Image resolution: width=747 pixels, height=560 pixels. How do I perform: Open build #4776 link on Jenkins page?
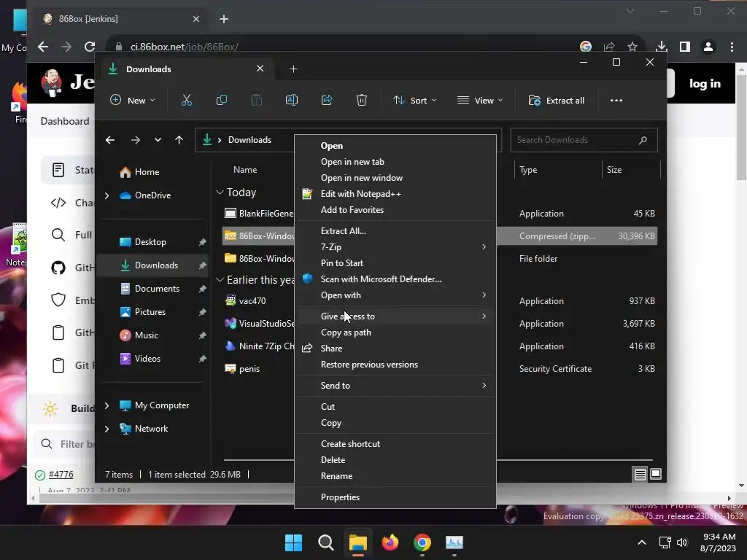click(x=61, y=474)
